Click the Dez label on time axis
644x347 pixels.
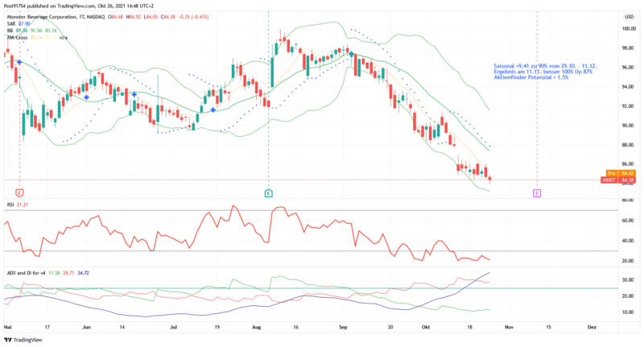591,328
